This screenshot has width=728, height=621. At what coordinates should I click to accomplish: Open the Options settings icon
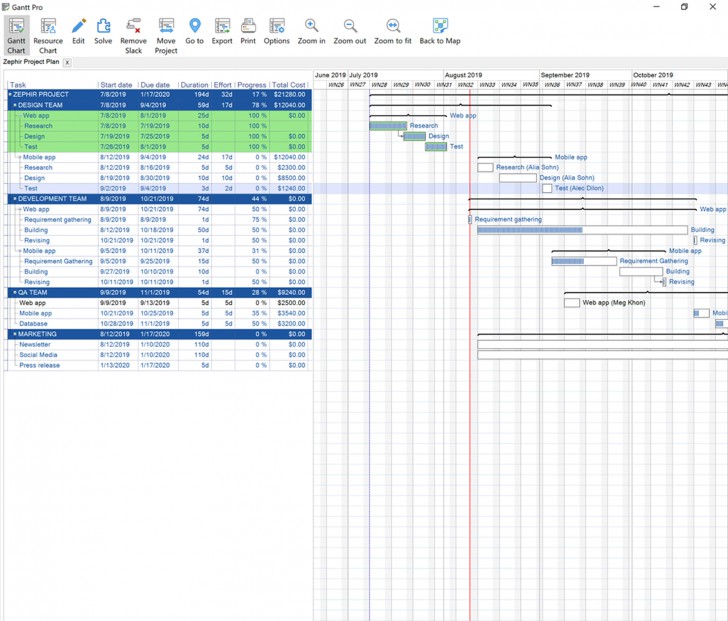(x=277, y=31)
